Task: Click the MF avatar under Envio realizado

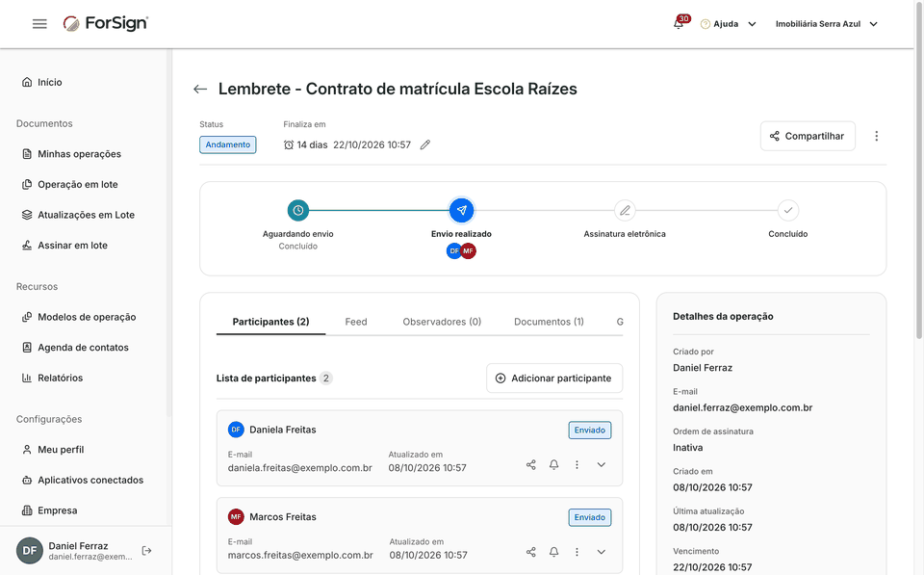Action: pyautogui.click(x=469, y=251)
